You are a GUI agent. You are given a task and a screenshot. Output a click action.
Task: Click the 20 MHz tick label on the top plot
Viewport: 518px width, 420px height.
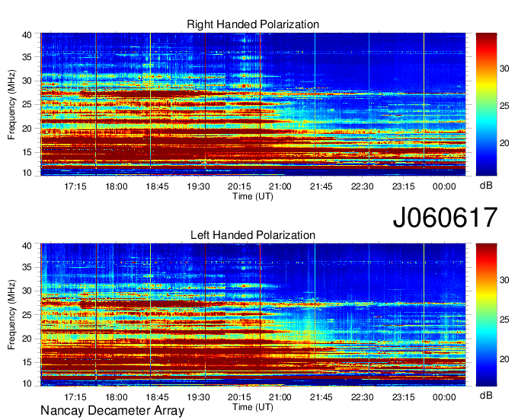(x=27, y=129)
